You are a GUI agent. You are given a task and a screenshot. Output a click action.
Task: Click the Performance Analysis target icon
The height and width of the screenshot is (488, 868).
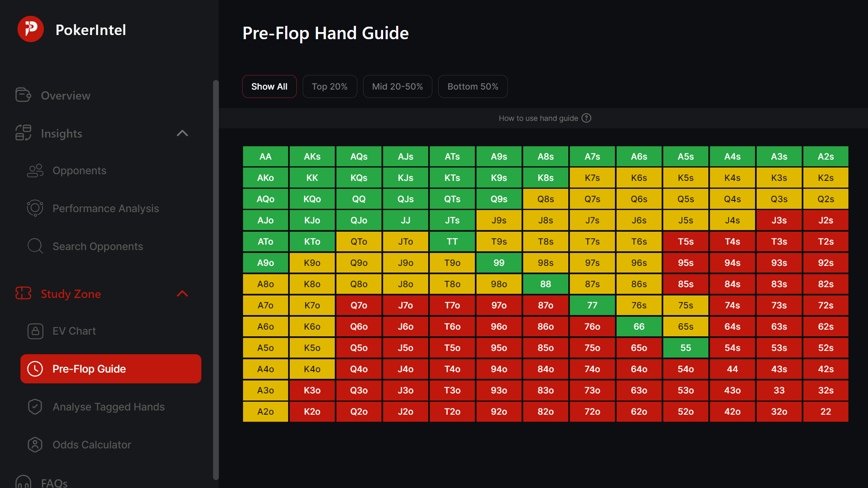[35, 208]
